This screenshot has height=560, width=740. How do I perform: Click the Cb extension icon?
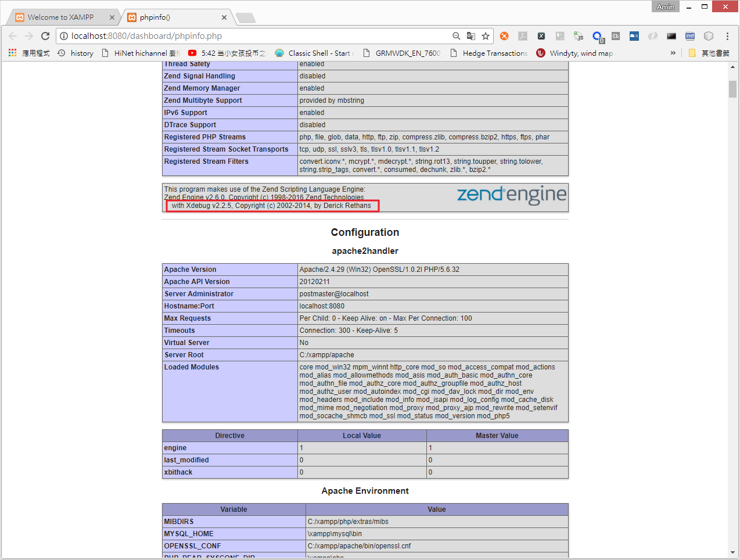616,36
